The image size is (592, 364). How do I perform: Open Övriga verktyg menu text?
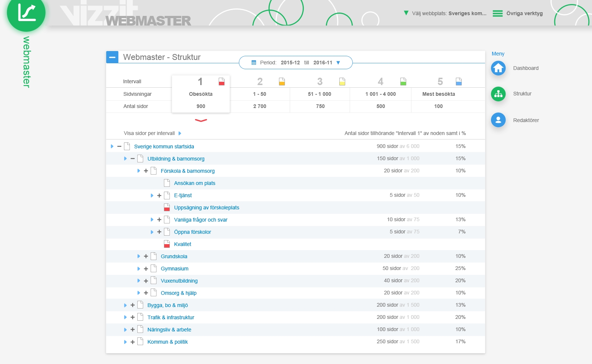[x=524, y=13]
